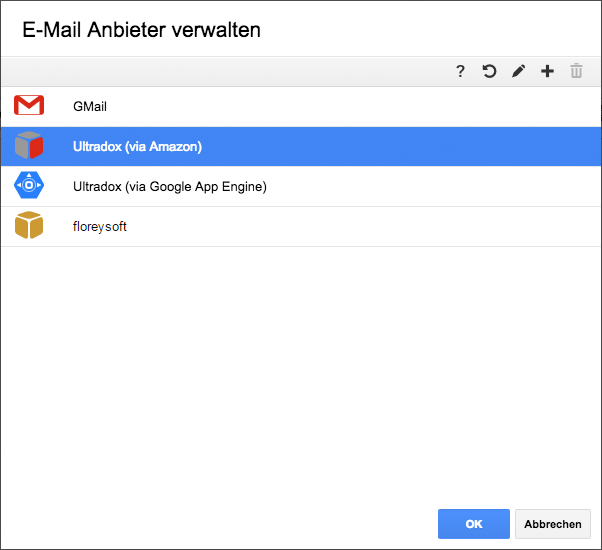Click the reset arrow icon in toolbar

tap(489, 71)
